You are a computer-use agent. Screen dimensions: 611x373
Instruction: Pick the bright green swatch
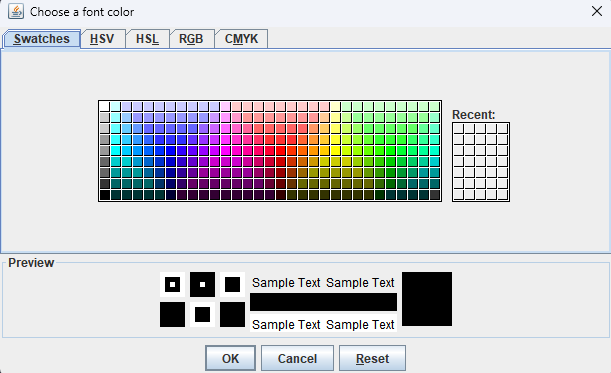[391, 150]
